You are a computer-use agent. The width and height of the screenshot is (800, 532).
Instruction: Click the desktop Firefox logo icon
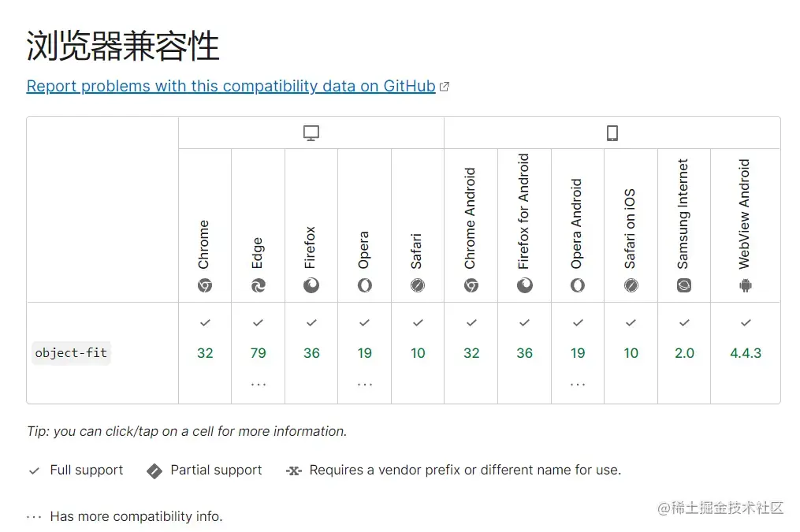[x=311, y=286]
